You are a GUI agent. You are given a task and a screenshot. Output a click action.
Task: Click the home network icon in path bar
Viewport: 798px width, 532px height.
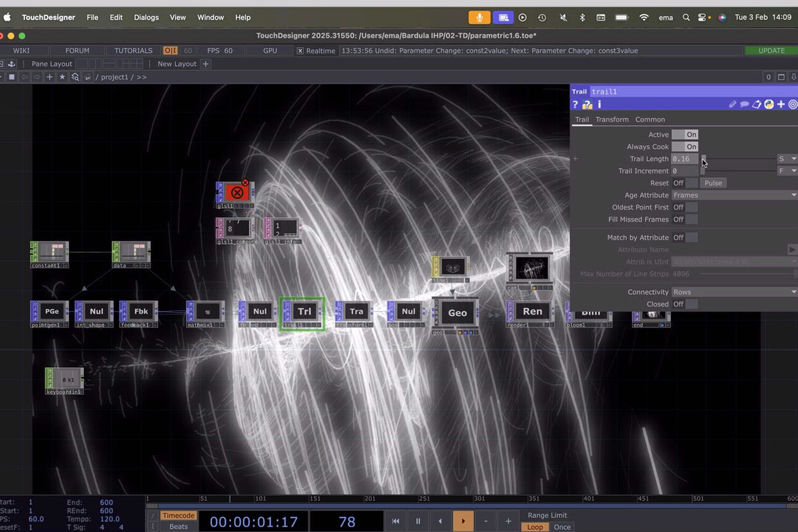click(87, 77)
